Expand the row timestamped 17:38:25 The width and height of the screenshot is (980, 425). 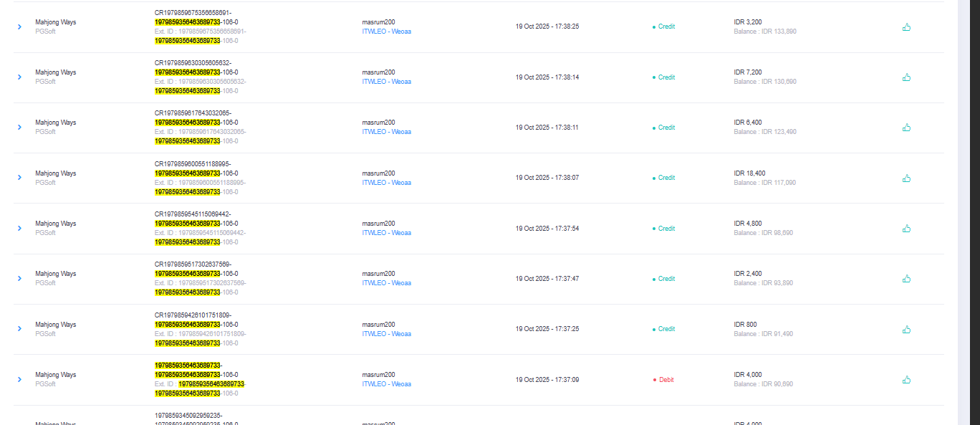[19, 27]
